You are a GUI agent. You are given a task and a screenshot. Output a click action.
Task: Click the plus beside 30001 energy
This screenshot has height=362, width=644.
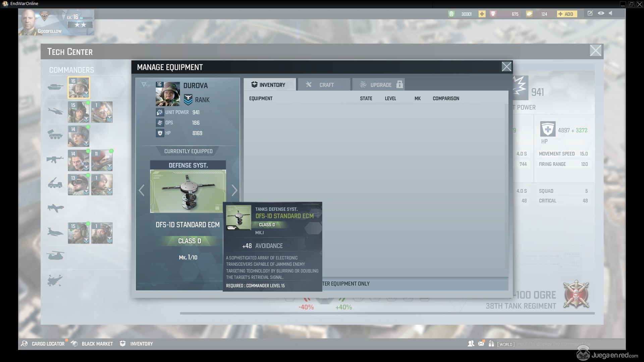[x=482, y=14]
